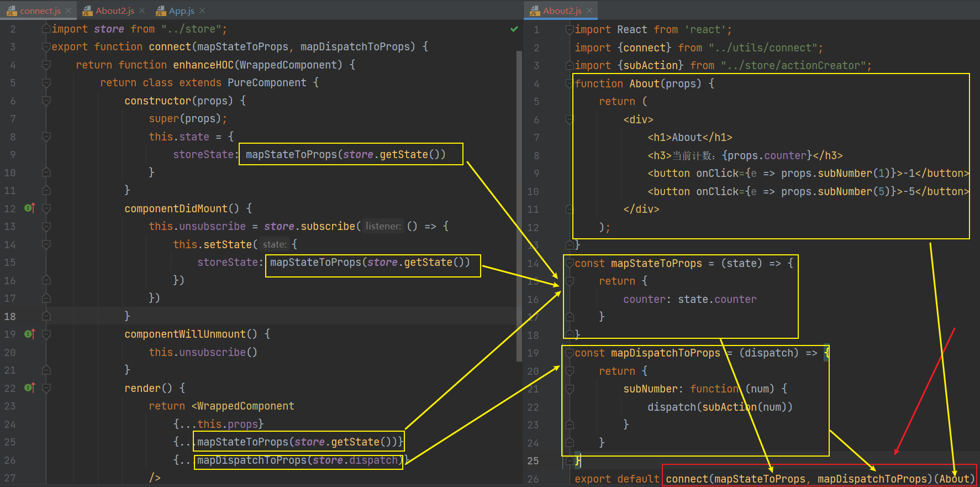The width and height of the screenshot is (980, 487).
Task: Collapse the constructor(props) method
Action: click(x=46, y=101)
